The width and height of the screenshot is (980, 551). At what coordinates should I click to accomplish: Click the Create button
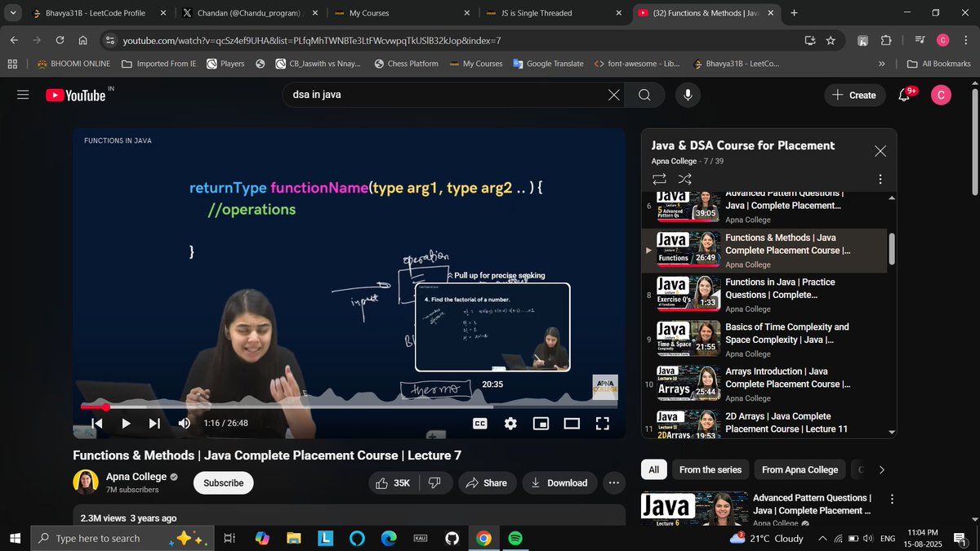point(854,95)
